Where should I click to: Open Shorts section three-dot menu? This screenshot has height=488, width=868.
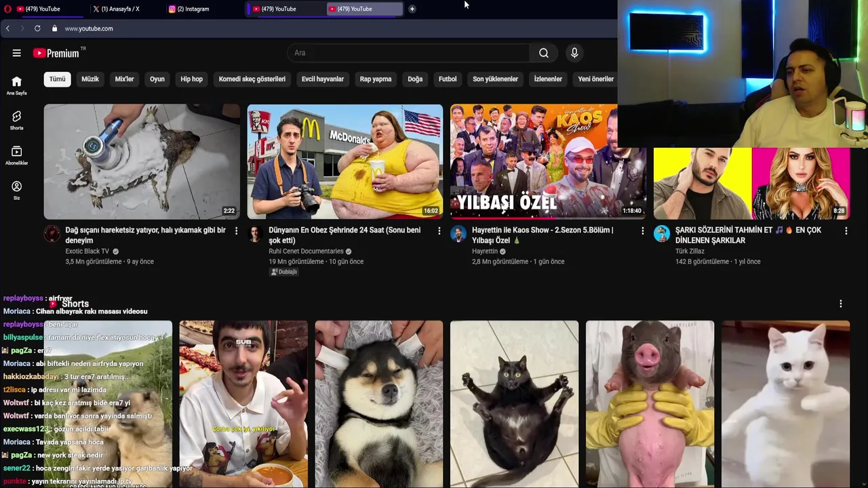(840, 304)
